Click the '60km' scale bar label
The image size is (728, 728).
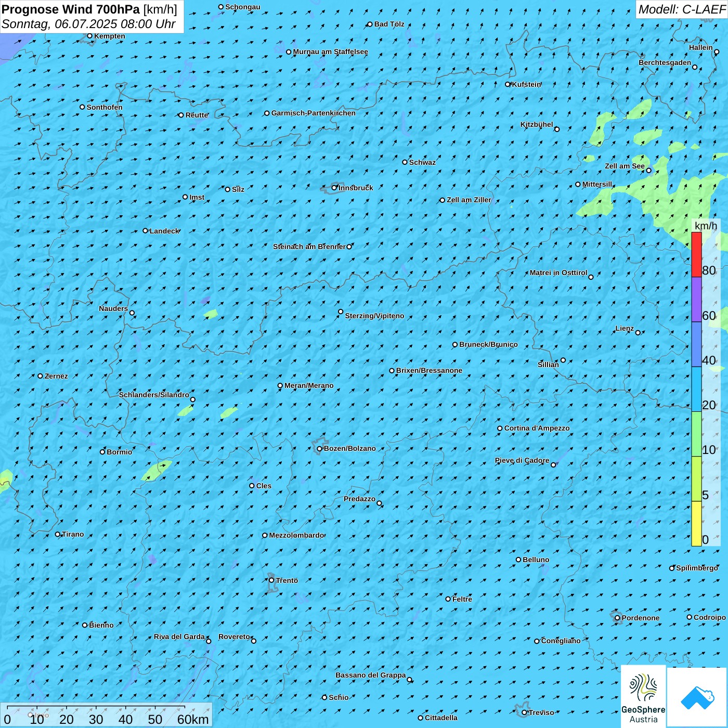[193, 719]
